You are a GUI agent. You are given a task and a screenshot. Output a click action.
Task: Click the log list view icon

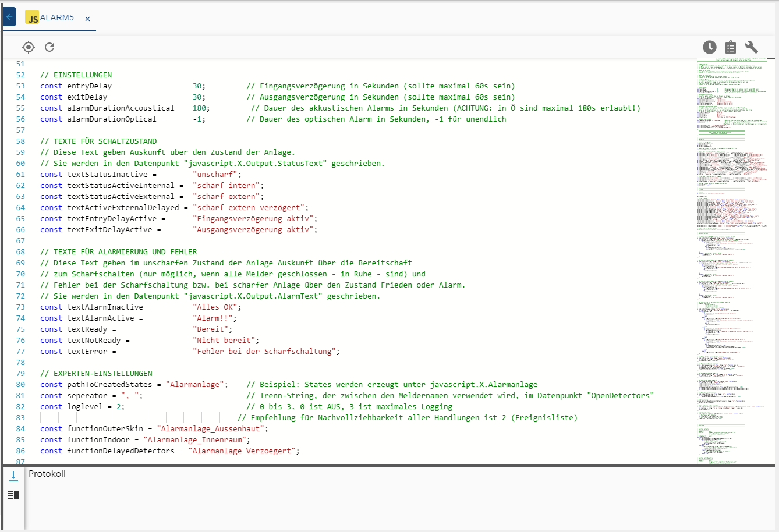tap(13, 495)
